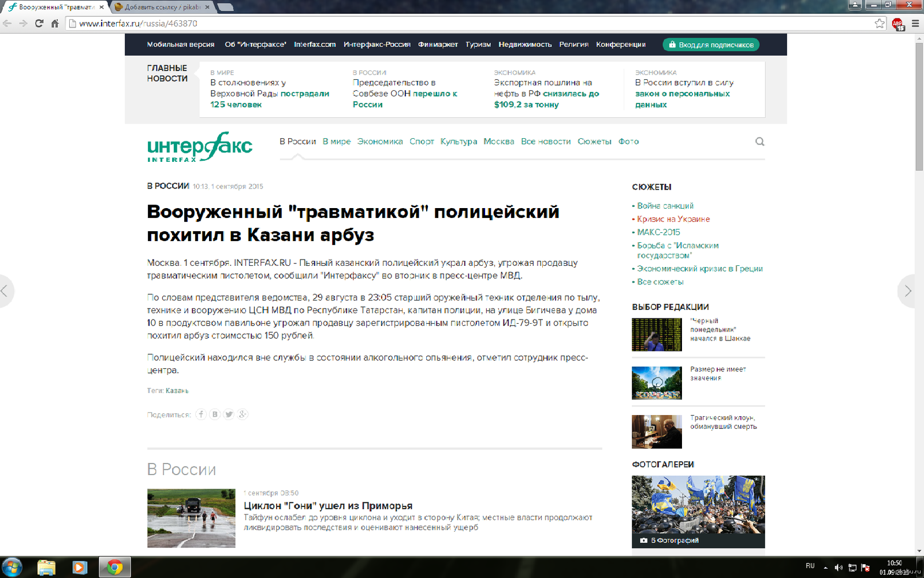The height and width of the screenshot is (578, 924).
Task: Share article via VKontakte icon
Action: point(215,414)
